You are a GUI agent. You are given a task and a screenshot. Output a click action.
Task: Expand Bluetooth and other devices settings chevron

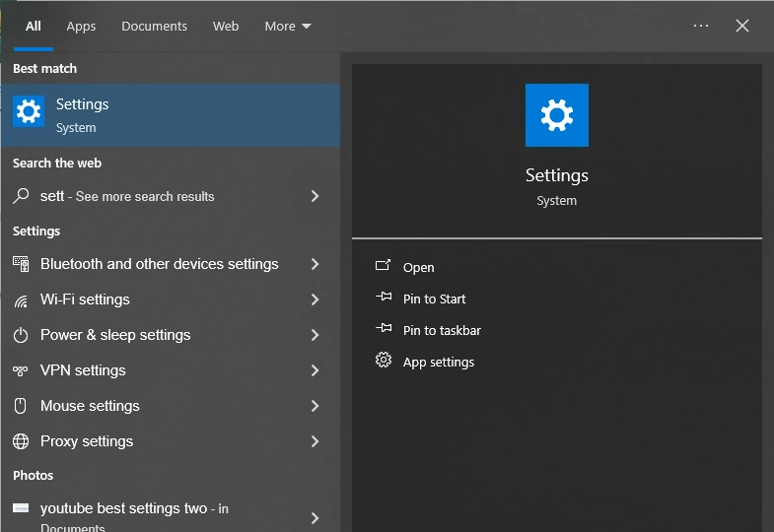(x=315, y=264)
